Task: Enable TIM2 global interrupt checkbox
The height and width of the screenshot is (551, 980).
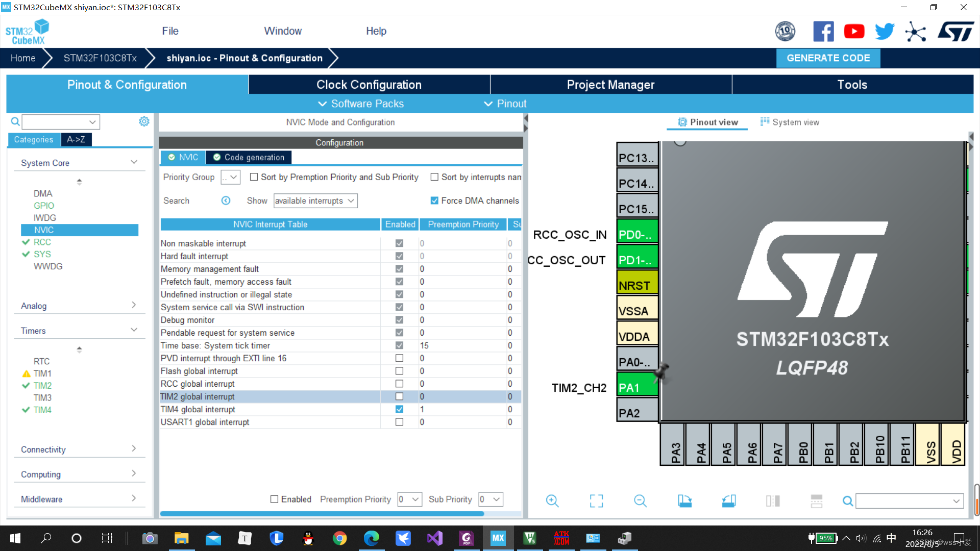Action: point(399,396)
